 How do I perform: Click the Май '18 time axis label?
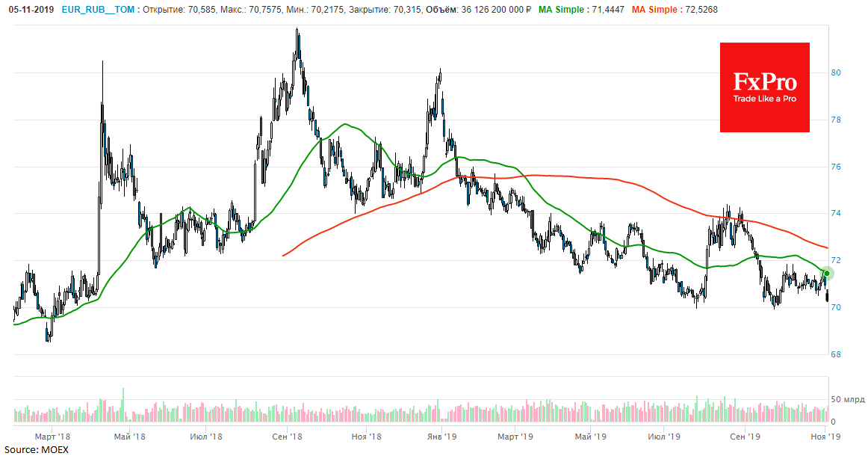click(x=129, y=437)
